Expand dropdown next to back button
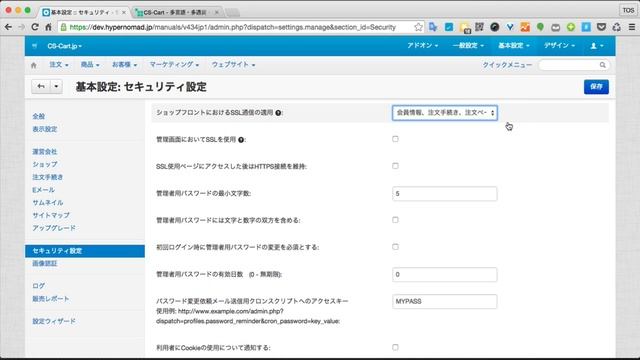This screenshot has width=640, height=360. tap(56, 86)
